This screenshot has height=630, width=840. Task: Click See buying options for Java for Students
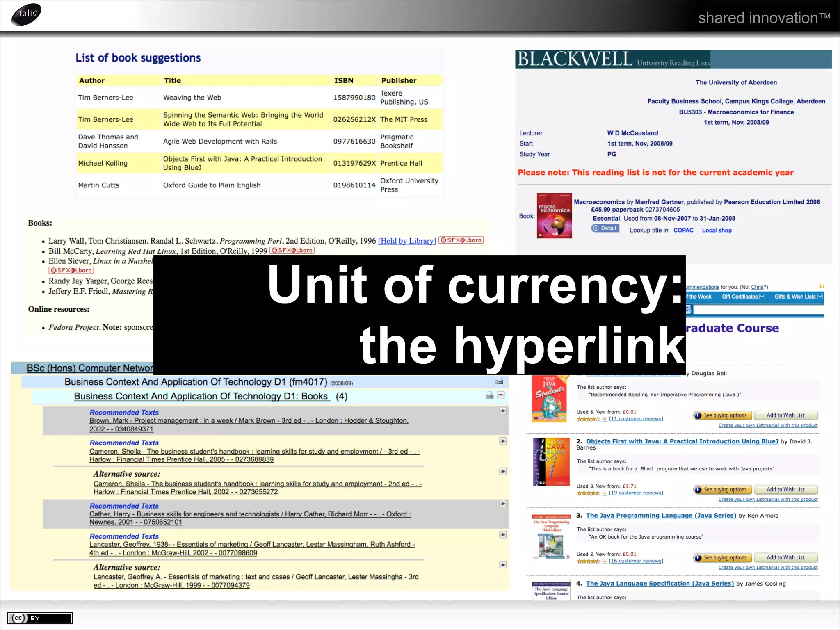click(723, 415)
